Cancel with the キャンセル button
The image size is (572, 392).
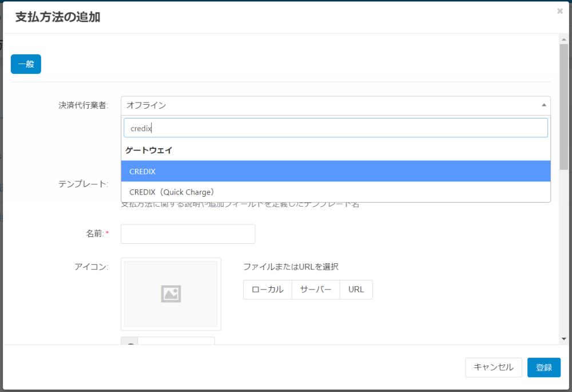[x=494, y=367]
